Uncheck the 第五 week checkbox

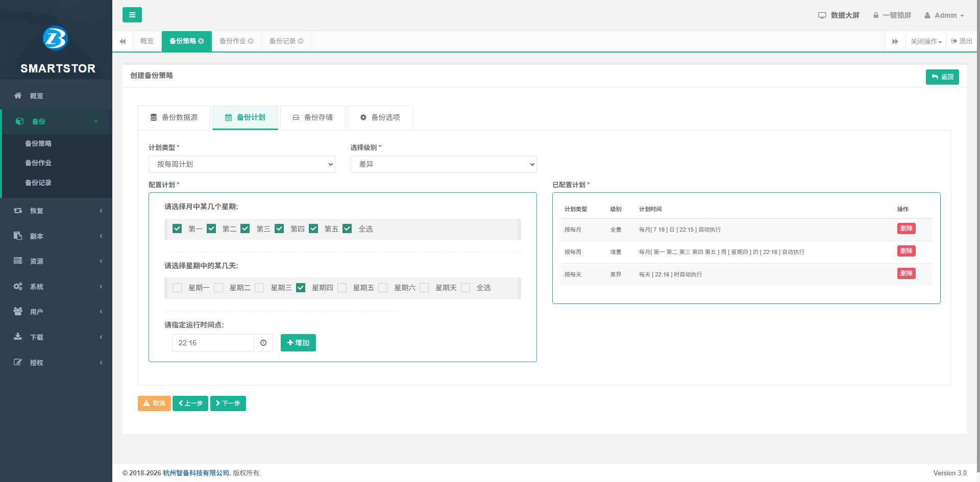pyautogui.click(x=313, y=229)
